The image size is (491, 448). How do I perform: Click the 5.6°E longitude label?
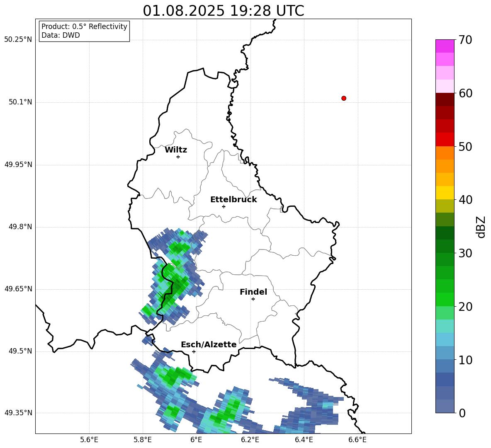[x=89, y=440]
